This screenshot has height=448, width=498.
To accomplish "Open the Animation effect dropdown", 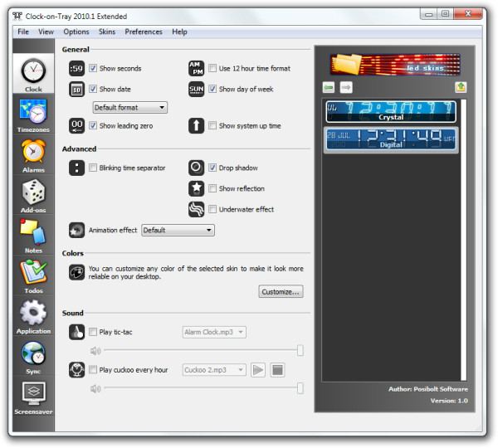I will [178, 230].
